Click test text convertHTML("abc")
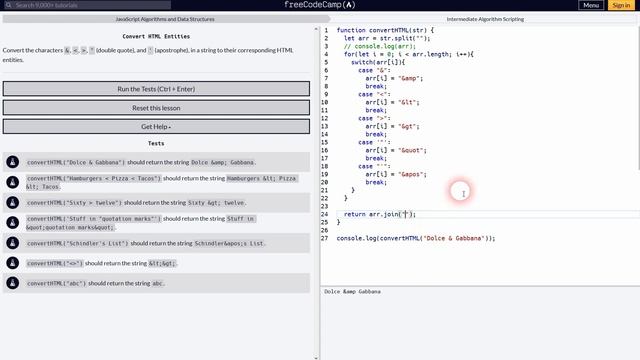Viewport: 640px width, 360px height. pos(56,283)
